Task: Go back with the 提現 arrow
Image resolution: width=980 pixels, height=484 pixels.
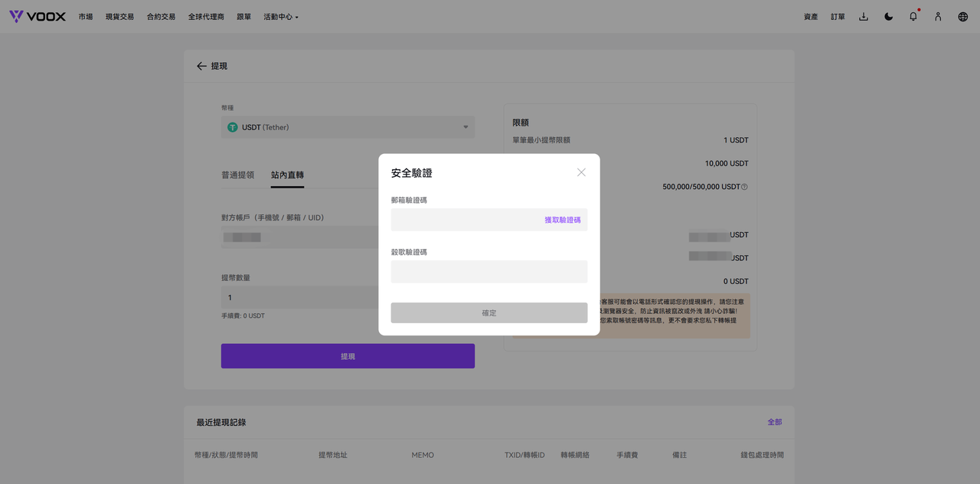Action: coord(201,66)
